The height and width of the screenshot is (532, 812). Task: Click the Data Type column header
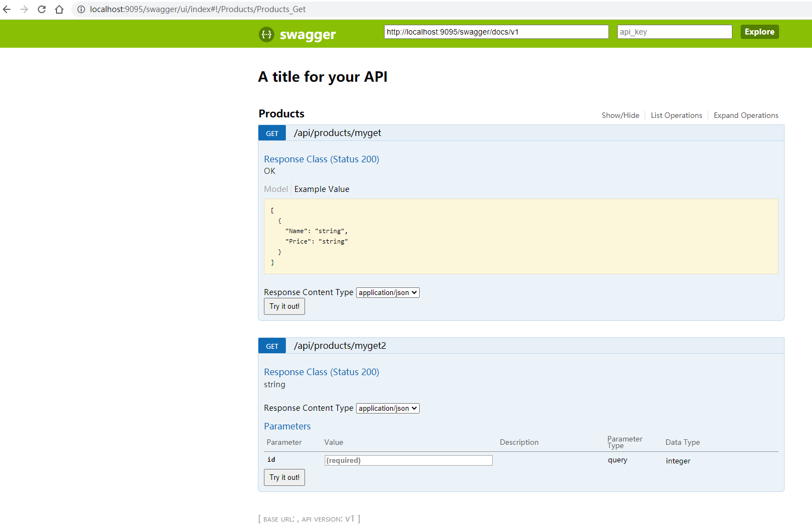pos(683,442)
